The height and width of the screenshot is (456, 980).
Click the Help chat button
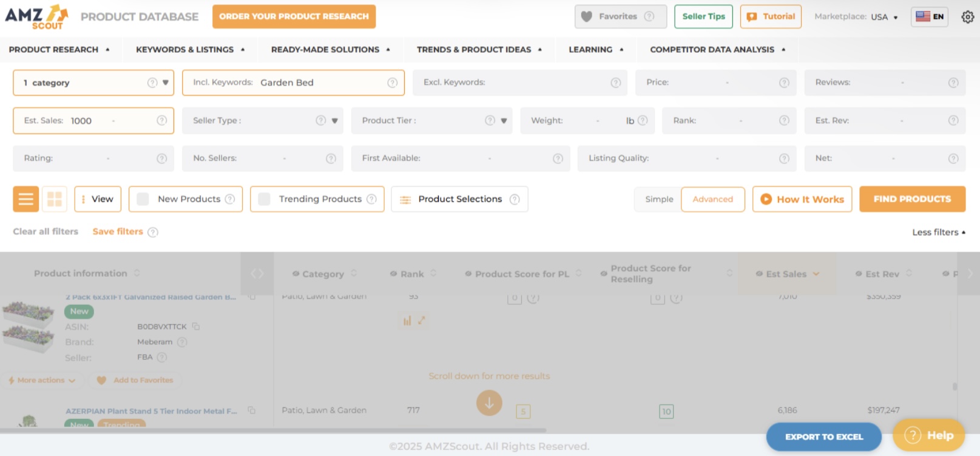(x=928, y=435)
